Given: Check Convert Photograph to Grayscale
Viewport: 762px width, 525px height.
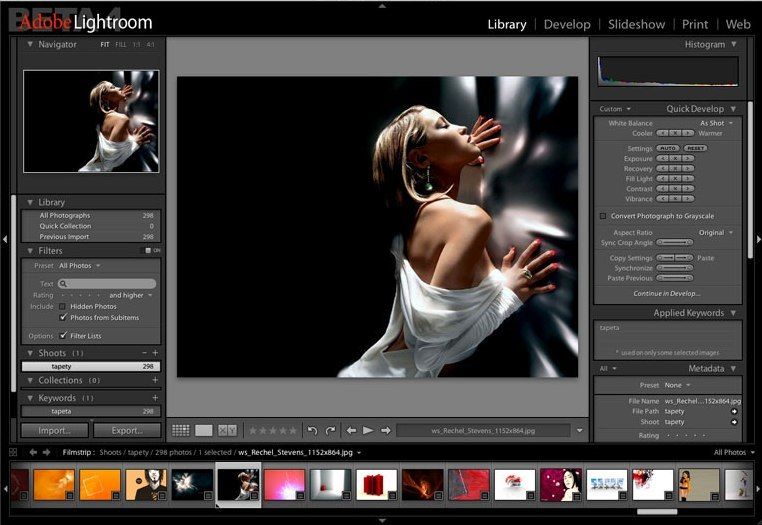Looking at the screenshot, I should click(x=602, y=216).
